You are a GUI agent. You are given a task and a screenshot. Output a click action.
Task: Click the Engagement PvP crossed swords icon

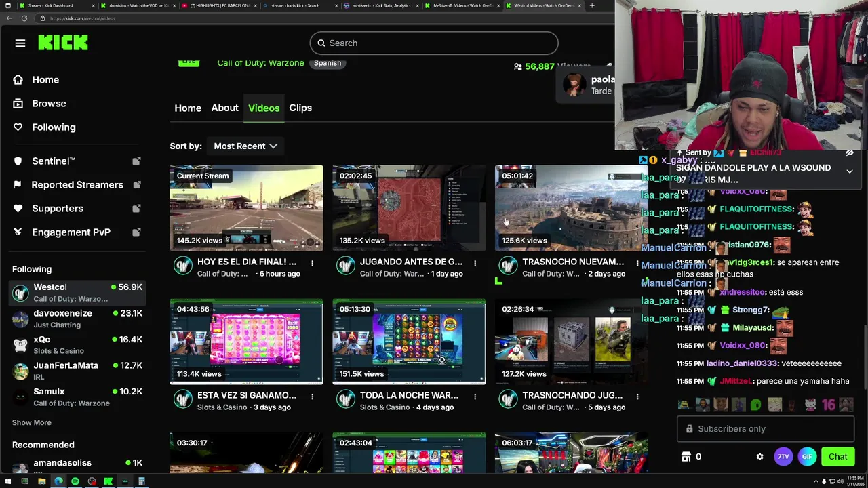(x=18, y=232)
